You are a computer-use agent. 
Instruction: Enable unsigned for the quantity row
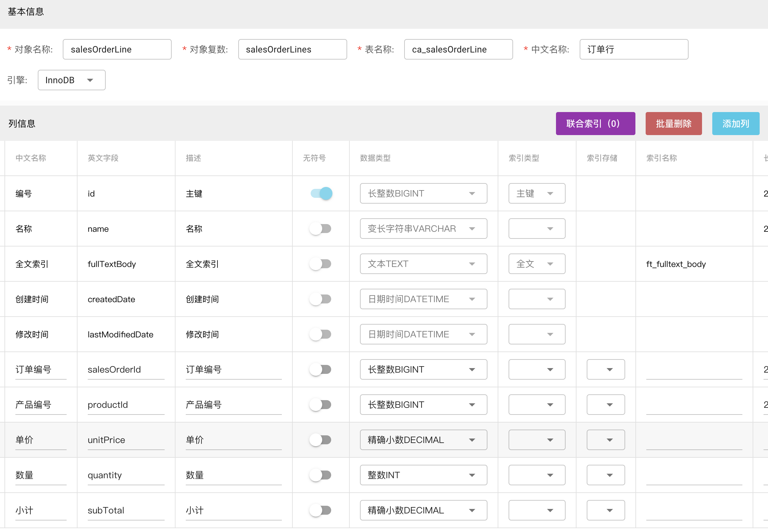click(321, 475)
